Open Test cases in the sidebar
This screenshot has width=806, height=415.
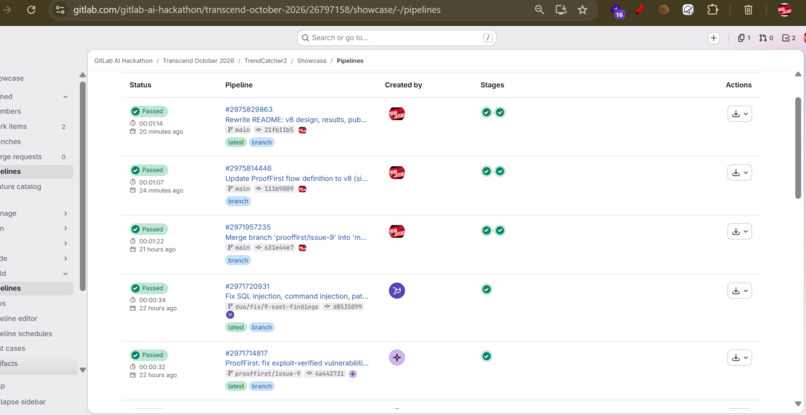36,348
